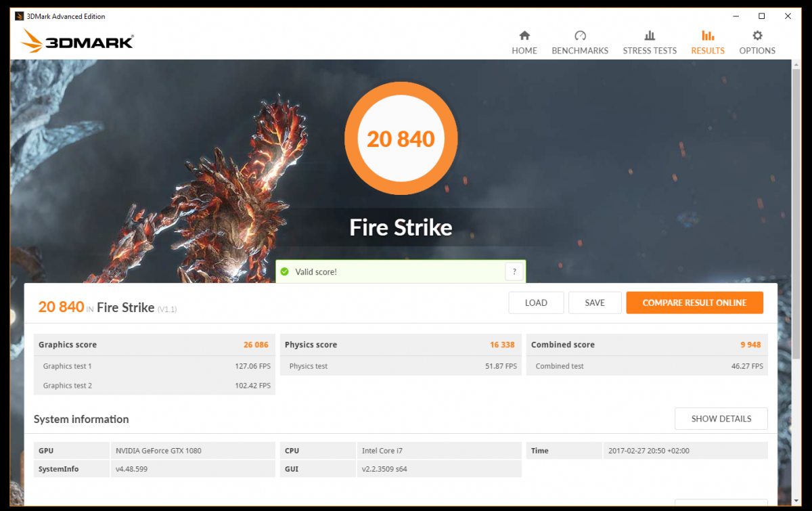Click the Physics score value 16 338

tap(502, 345)
